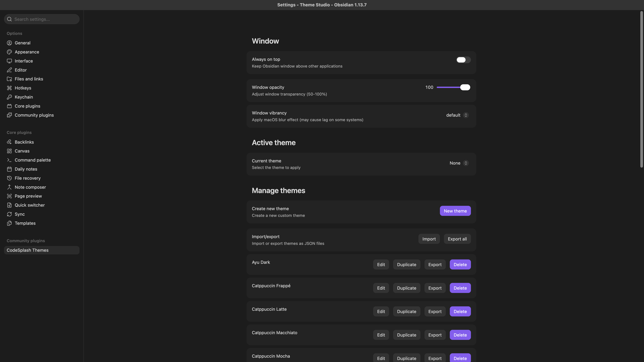Click the settings page vertical scrollbar
This screenshot has height=362, width=644.
click(641, 89)
